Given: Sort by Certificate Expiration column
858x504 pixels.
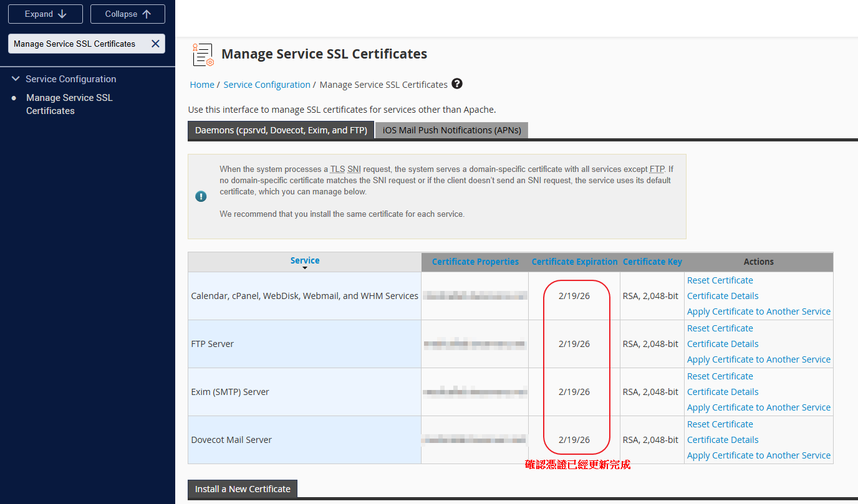Looking at the screenshot, I should pyautogui.click(x=574, y=262).
